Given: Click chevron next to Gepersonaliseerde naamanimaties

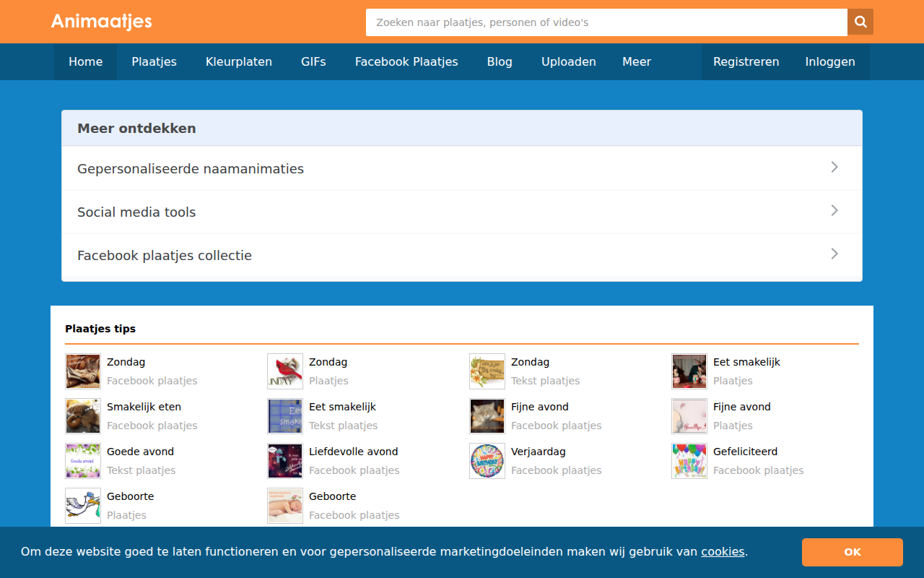Looking at the screenshot, I should click(x=834, y=167).
